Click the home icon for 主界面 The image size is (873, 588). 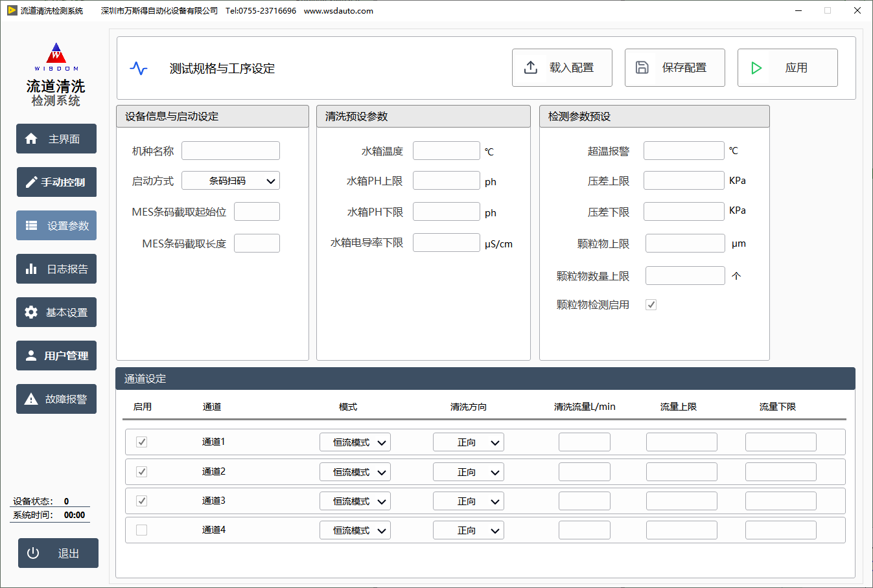click(31, 139)
